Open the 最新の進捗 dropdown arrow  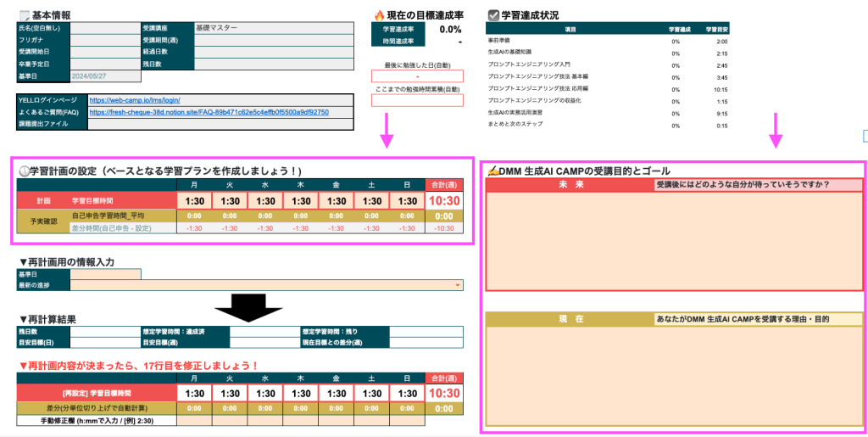[x=459, y=285]
